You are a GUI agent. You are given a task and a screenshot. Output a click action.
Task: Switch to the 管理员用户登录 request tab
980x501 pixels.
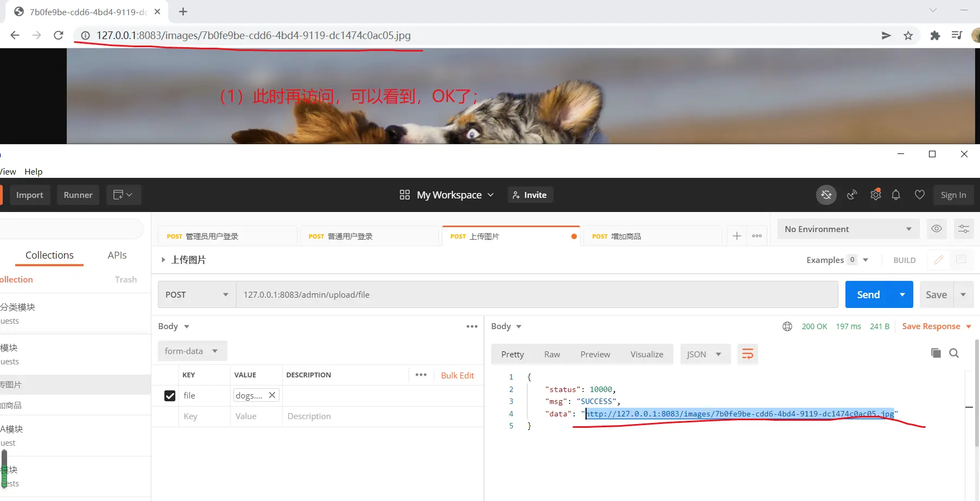228,236
